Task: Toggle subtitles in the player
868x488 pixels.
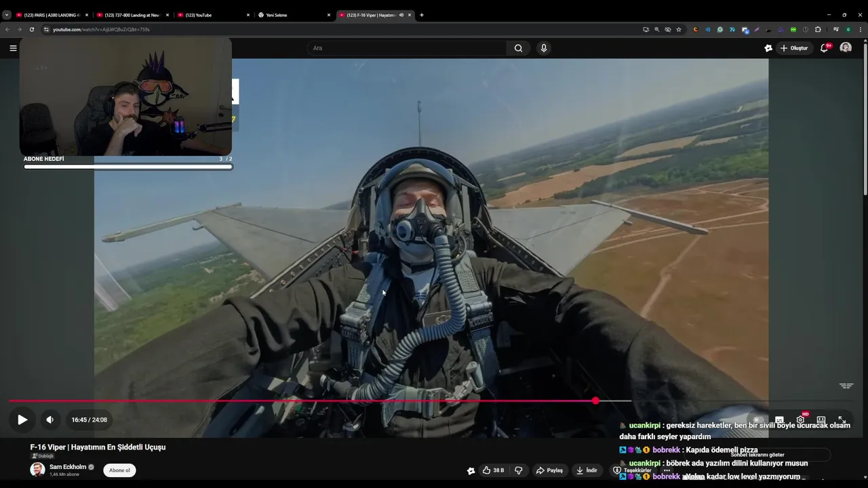Action: tap(779, 420)
